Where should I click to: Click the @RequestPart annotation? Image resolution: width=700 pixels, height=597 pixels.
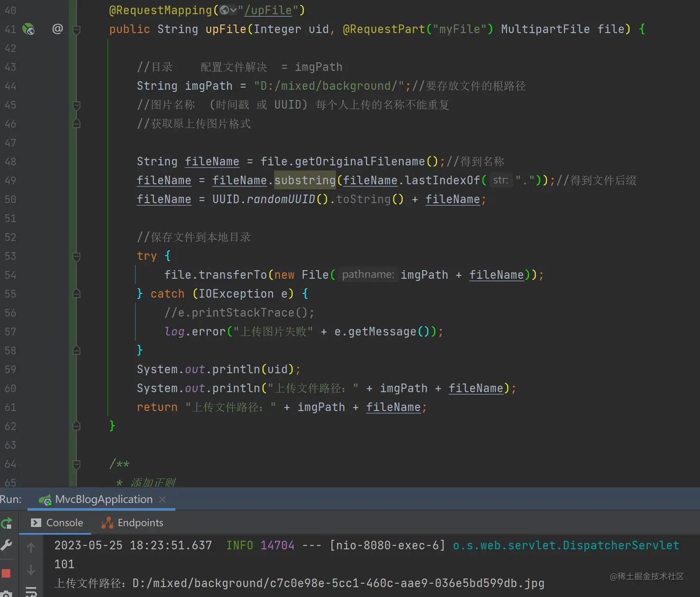(x=384, y=29)
